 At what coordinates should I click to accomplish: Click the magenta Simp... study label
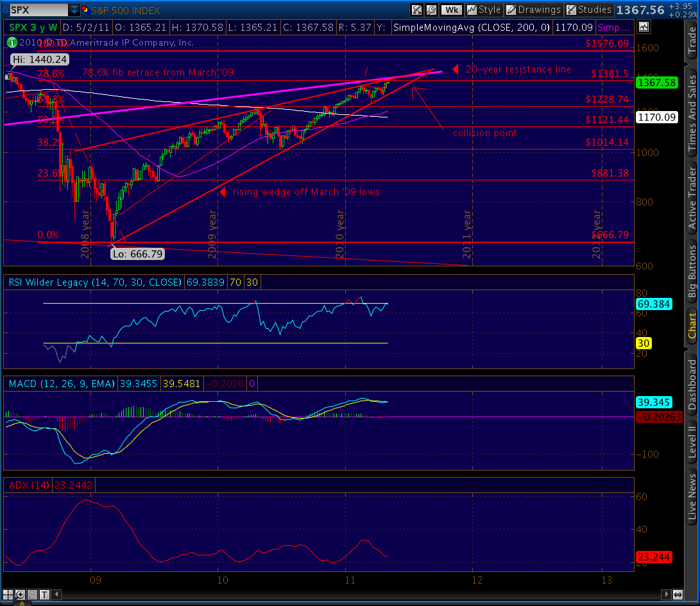pos(614,27)
